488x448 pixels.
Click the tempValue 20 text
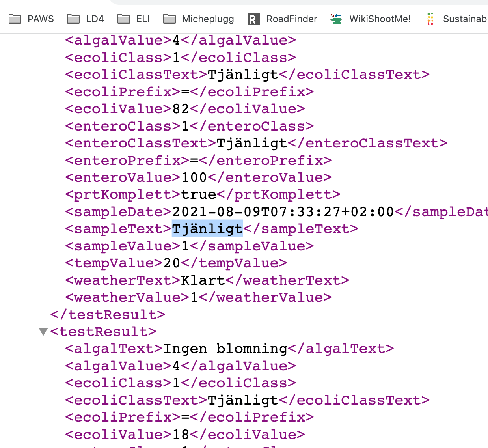click(x=172, y=263)
